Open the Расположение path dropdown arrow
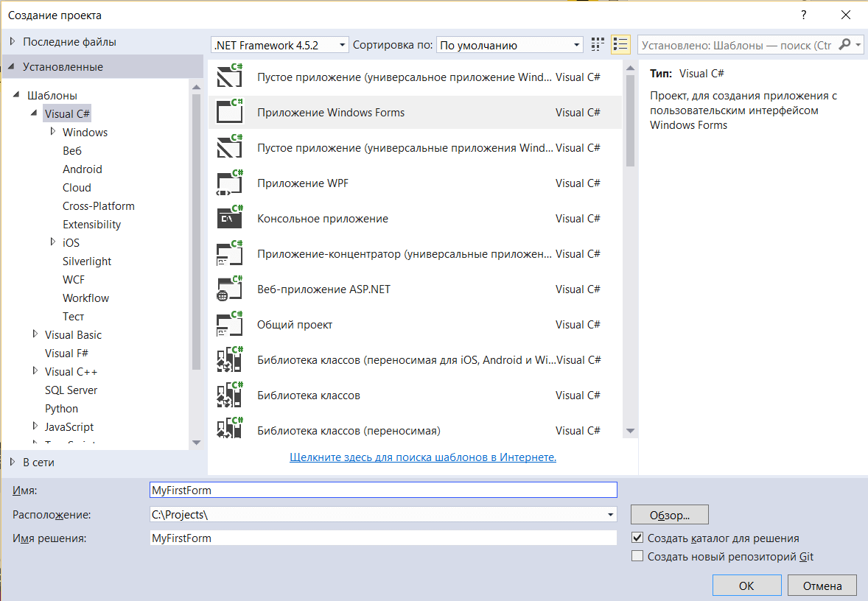Viewport: 868px width, 601px height. coord(610,514)
